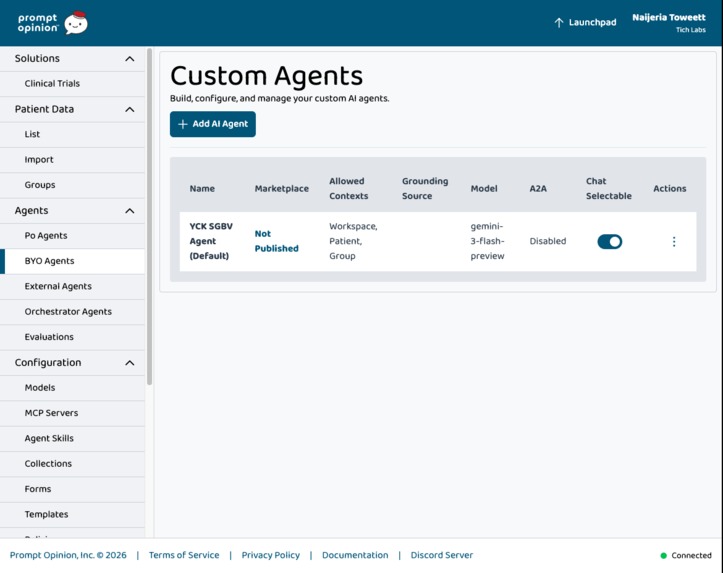
Task: Click the Name column header
Action: click(x=202, y=189)
